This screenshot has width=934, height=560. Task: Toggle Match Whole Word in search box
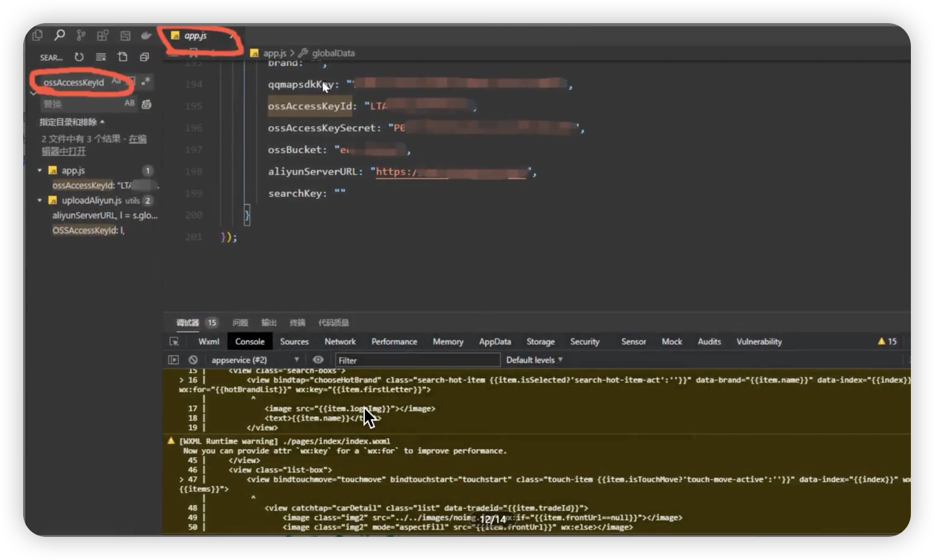point(131,81)
